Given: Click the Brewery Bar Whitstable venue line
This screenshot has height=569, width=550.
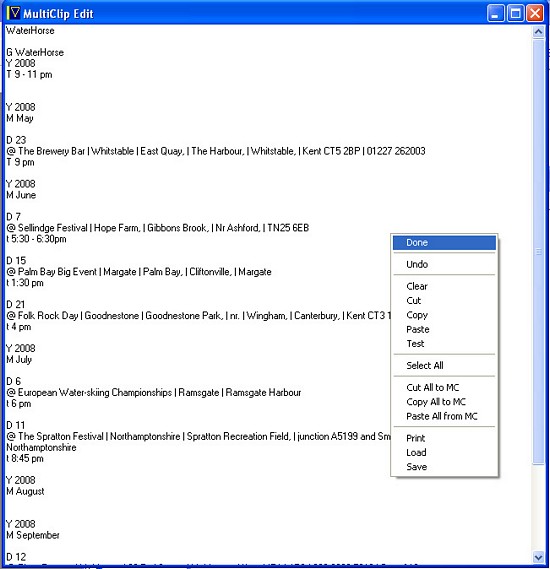Looking at the screenshot, I should click(216, 151).
